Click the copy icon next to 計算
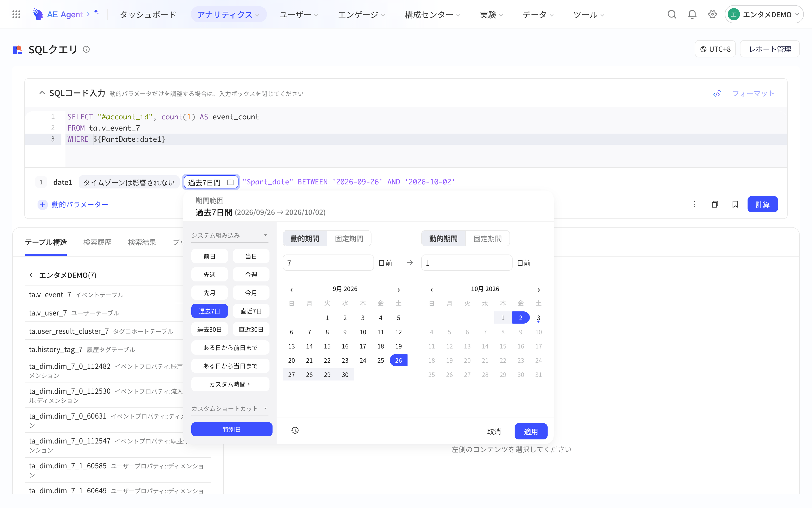The image size is (812, 508). [x=715, y=204]
